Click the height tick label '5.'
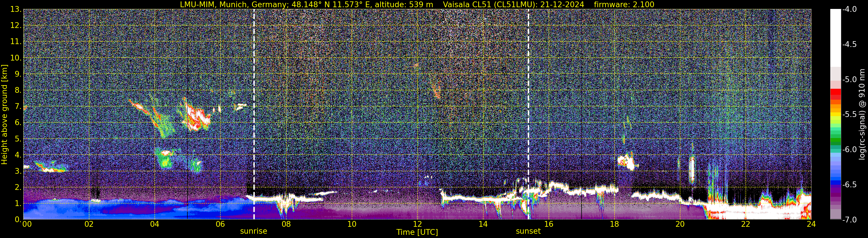This screenshot has width=868, height=238. 18,139
